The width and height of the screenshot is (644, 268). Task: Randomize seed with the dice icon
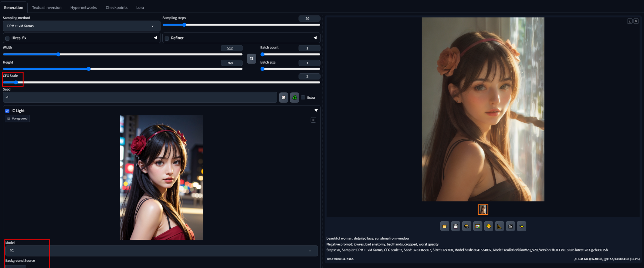coord(284,98)
